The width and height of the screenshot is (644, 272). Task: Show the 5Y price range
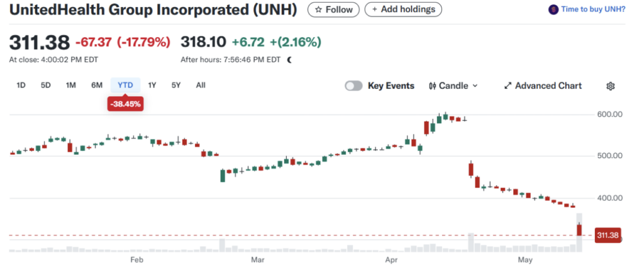click(x=176, y=85)
